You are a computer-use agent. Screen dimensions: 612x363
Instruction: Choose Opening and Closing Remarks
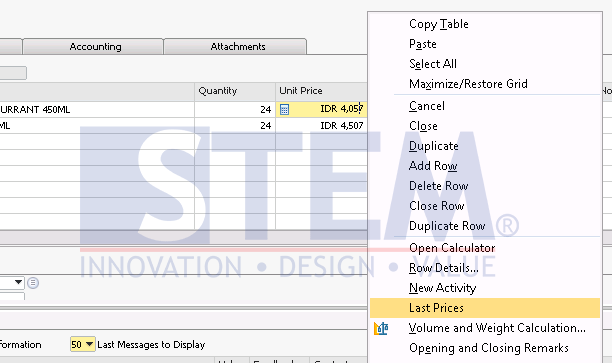click(484, 348)
